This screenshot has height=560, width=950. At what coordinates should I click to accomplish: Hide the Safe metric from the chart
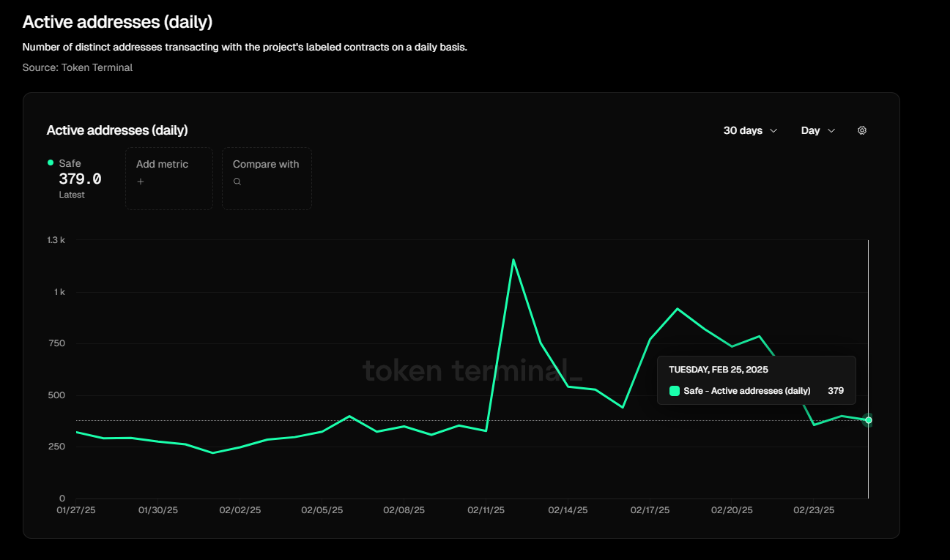(70, 163)
